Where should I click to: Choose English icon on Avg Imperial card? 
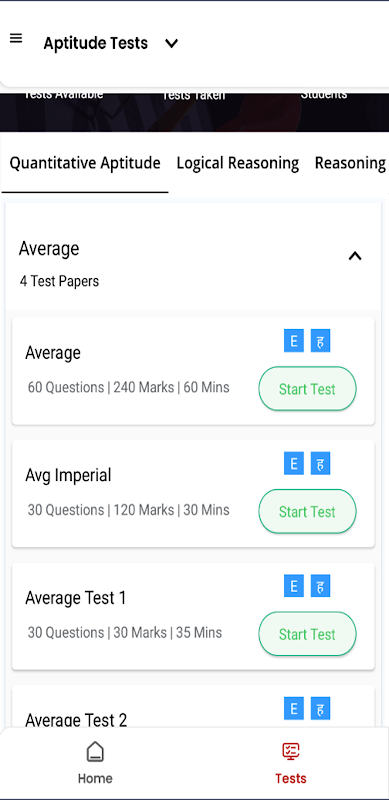tap(294, 464)
